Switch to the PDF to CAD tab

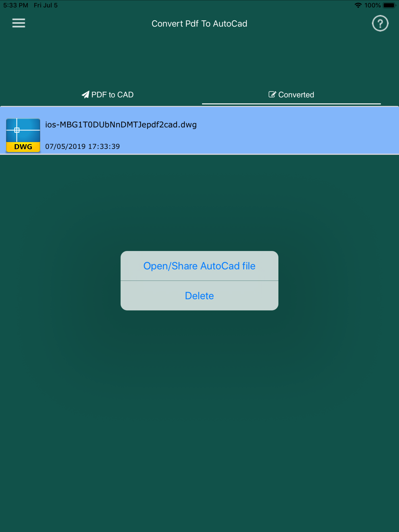tap(112, 95)
